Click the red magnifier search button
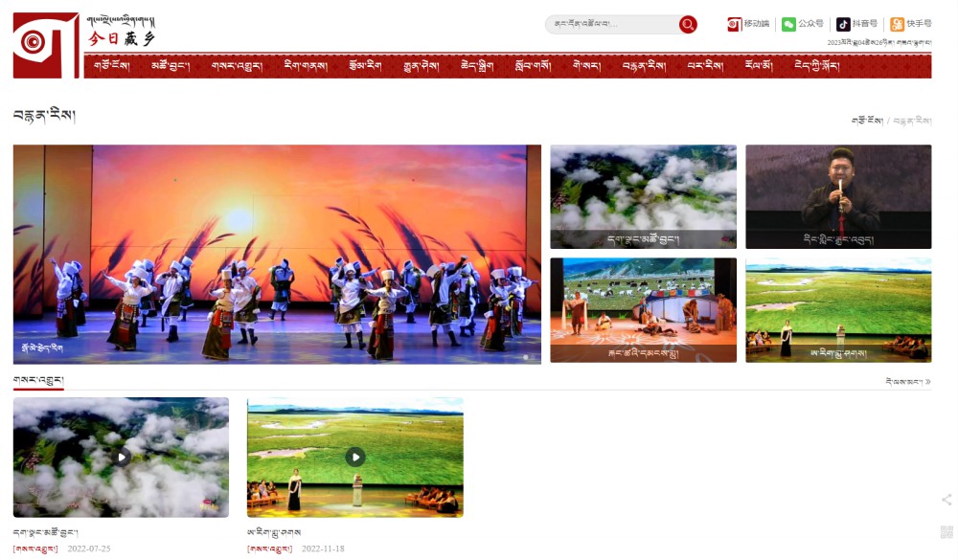 [x=687, y=25]
